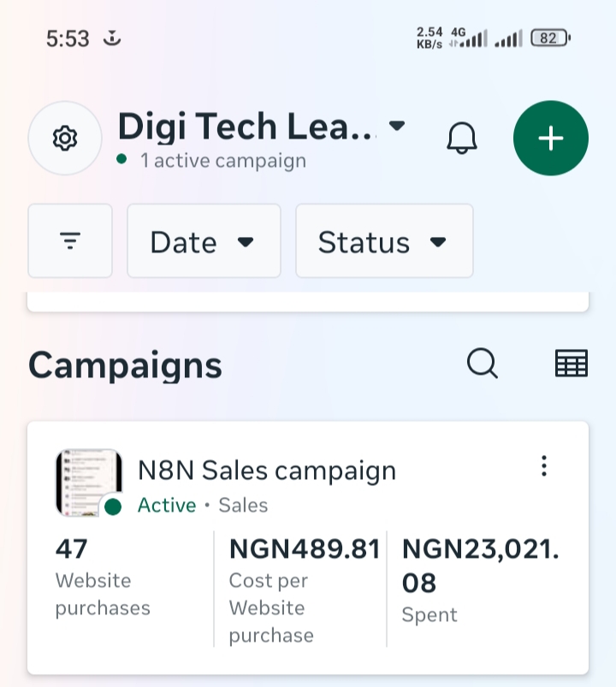Tap the green plus create button
The image size is (616, 687).
point(551,138)
